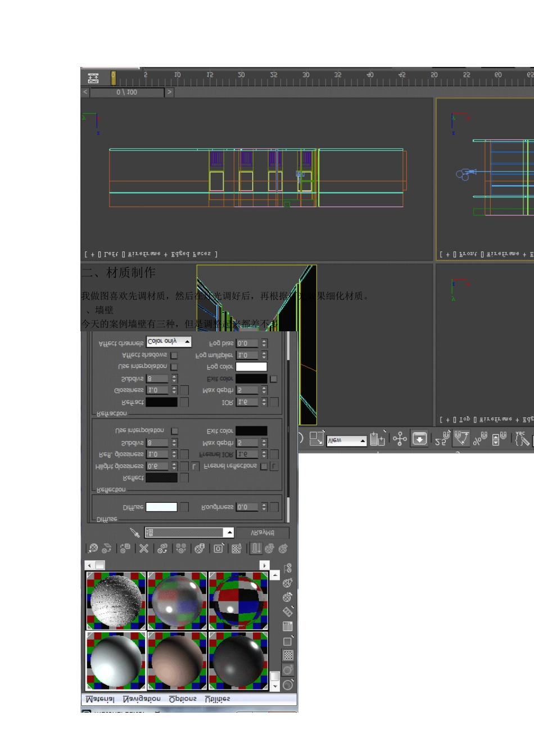Click Reflect color swatch
Image resolution: width=534 pixels, height=756 pixels.
pyautogui.click(x=161, y=478)
